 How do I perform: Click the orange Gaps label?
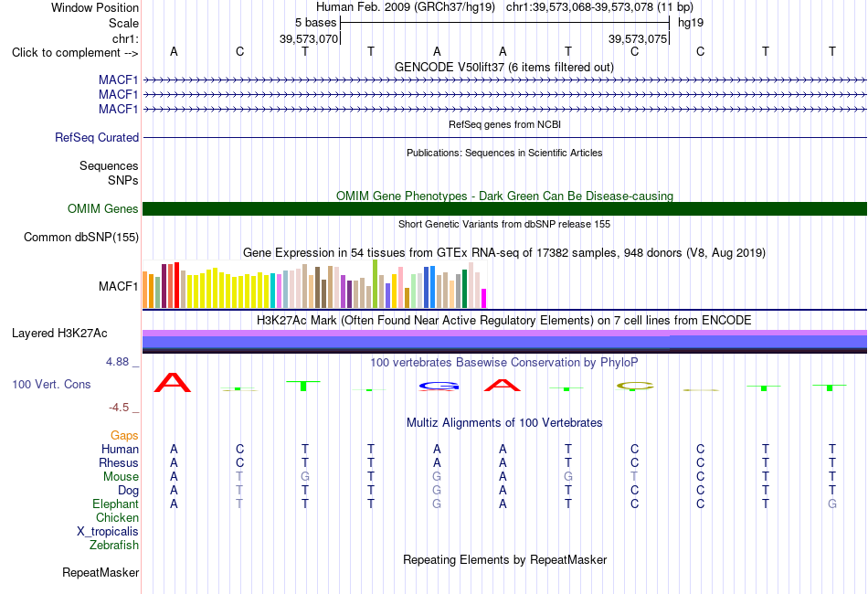(124, 436)
